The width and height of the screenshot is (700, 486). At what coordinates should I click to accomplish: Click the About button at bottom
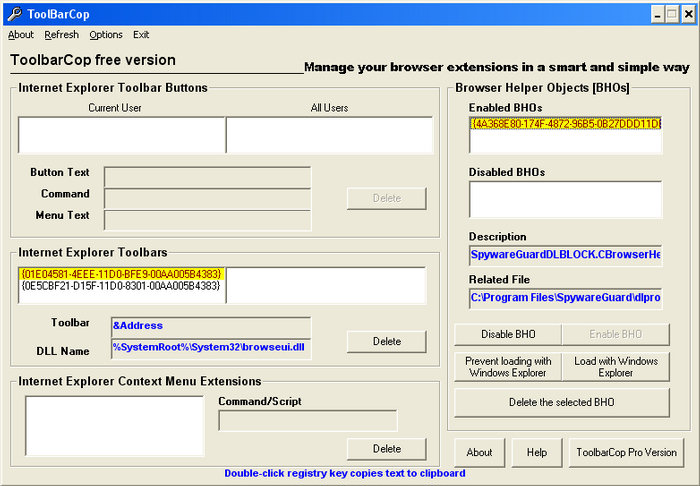[479, 453]
